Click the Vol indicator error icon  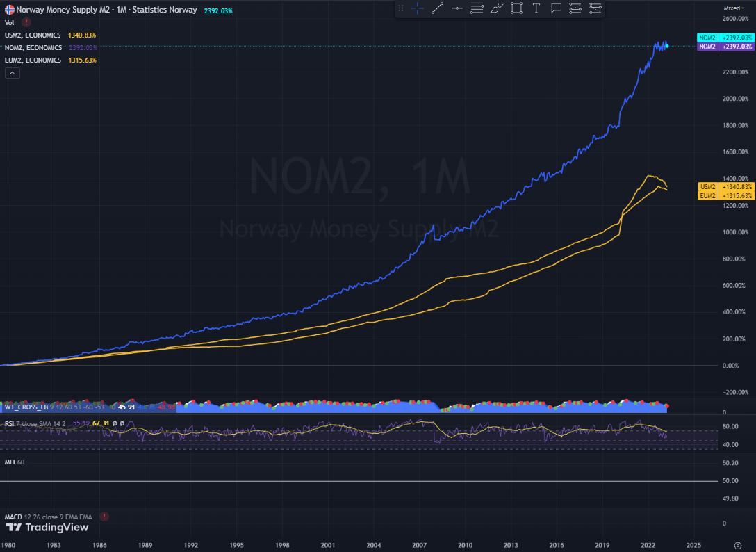(26, 22)
